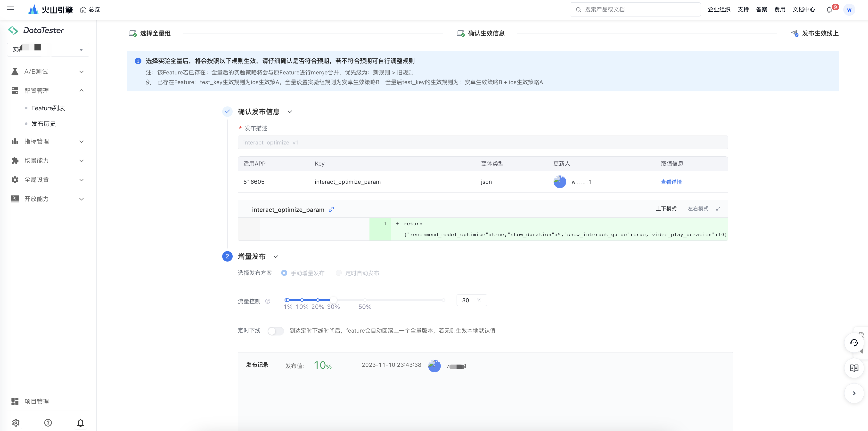Open settings gear in sidebar footer
This screenshot has height=431, width=868.
pos(16,423)
